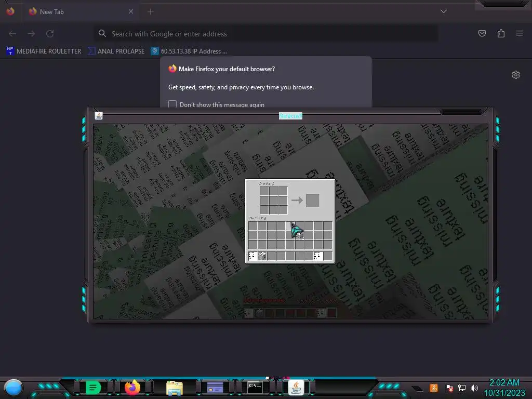The image size is (532, 399).
Task: Close the New Tab tab
Action: pos(131,11)
